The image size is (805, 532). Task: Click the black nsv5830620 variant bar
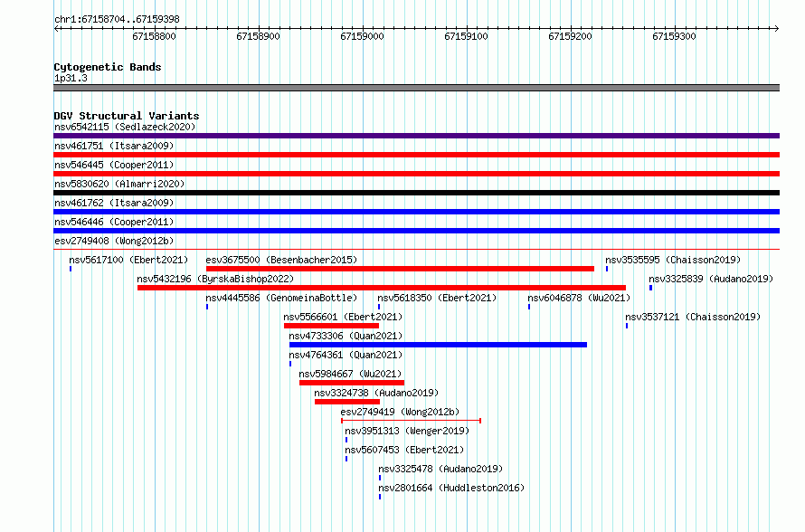[416, 193]
